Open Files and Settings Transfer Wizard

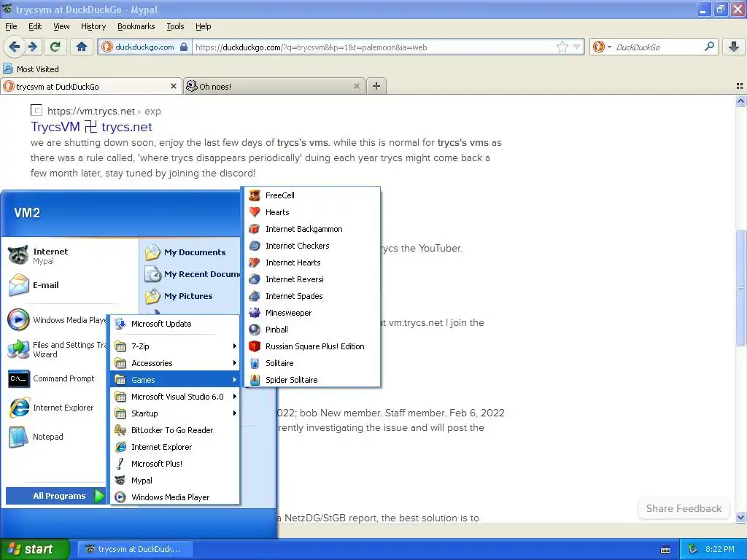coord(55,349)
